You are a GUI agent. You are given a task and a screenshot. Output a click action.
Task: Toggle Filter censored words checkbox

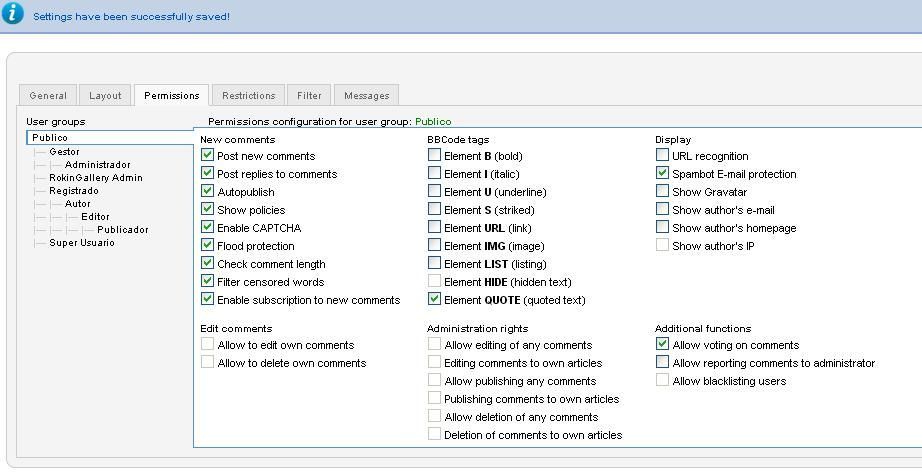[x=207, y=281]
